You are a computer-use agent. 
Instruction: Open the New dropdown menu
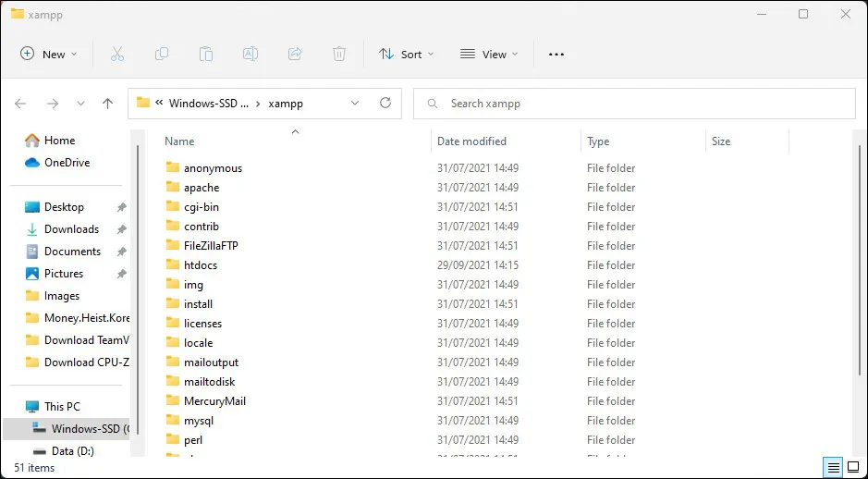[49, 55]
